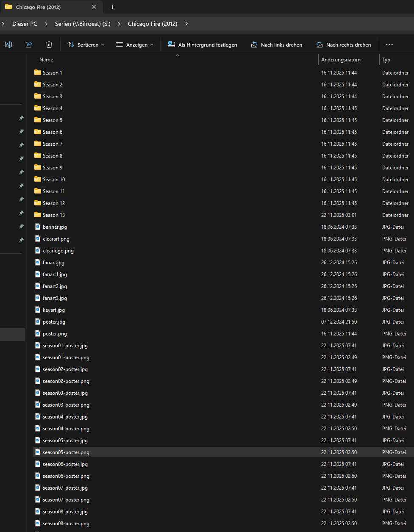Sort by the Typ column header

click(x=386, y=60)
